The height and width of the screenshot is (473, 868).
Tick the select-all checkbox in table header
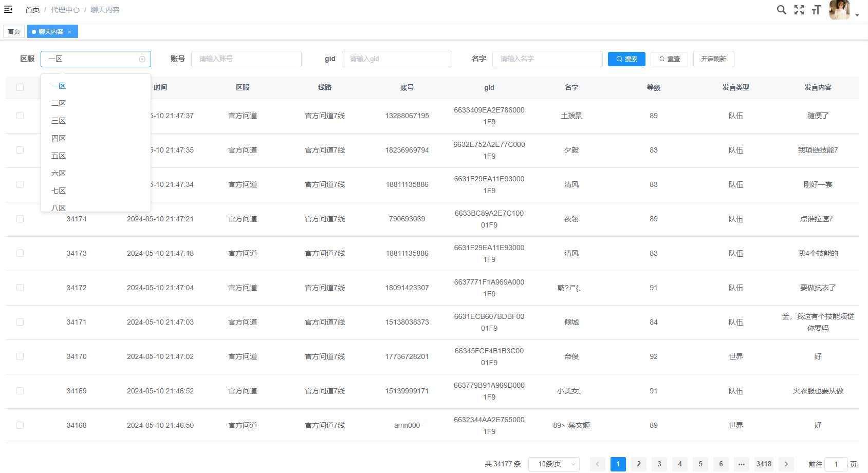point(20,87)
